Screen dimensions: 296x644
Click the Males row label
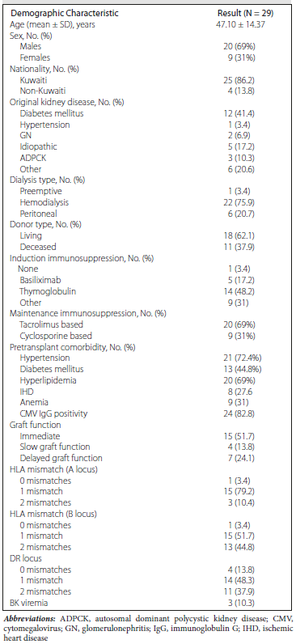point(31,47)
